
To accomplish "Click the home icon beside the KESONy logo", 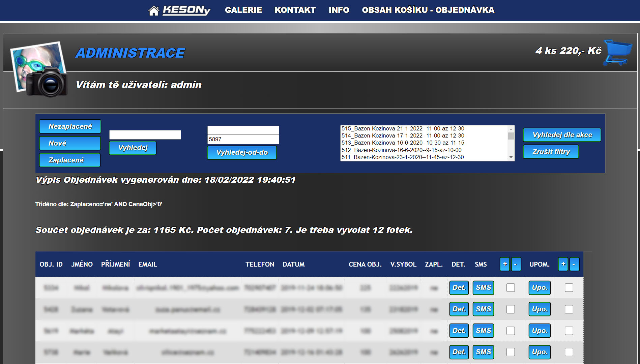I will coord(153,10).
